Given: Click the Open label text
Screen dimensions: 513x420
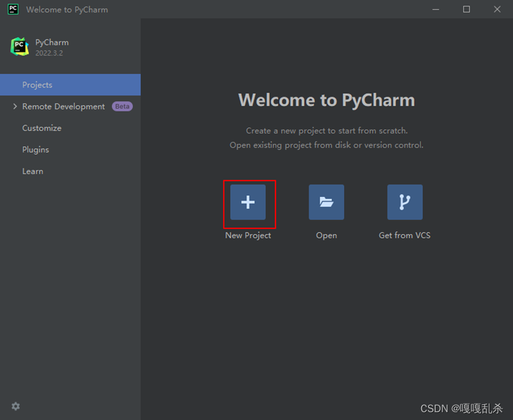Looking at the screenshot, I should click(x=326, y=236).
